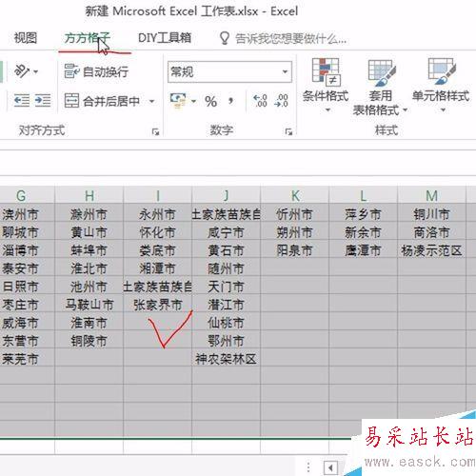Click increase decimal places icon
The width and height of the screenshot is (476, 476).
tap(261, 101)
